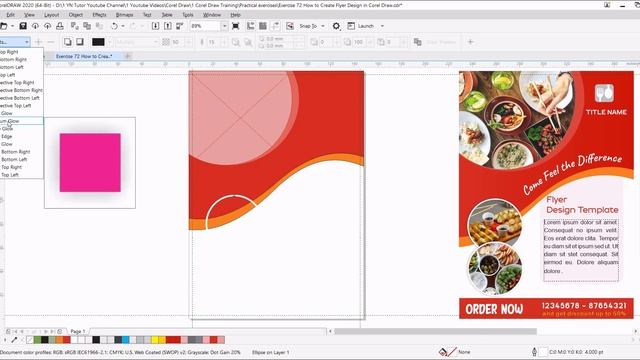Viewport: 640px width, 360px height.
Task: Pick the green swatch in document palette
Action: click(x=37, y=340)
